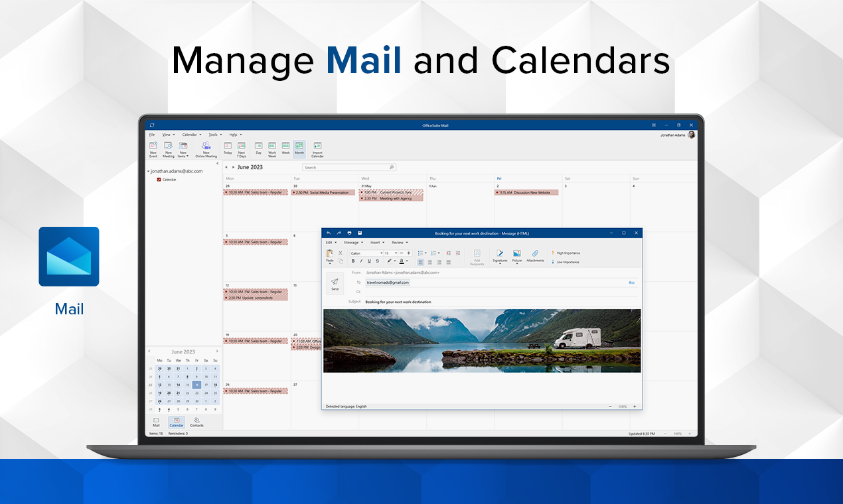The height and width of the screenshot is (504, 843).
Task: Open the File menu
Action: point(152,135)
